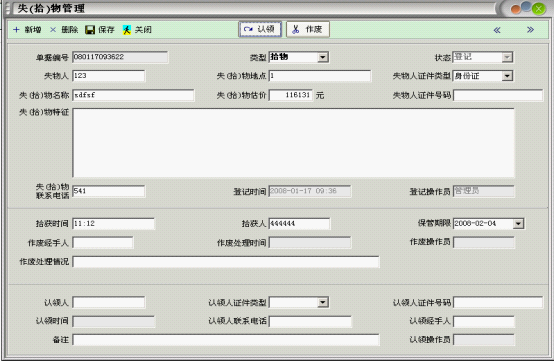The width and height of the screenshot is (554, 361).
Task: Click the 失(拾)物管理 window title
Action: [51, 8]
